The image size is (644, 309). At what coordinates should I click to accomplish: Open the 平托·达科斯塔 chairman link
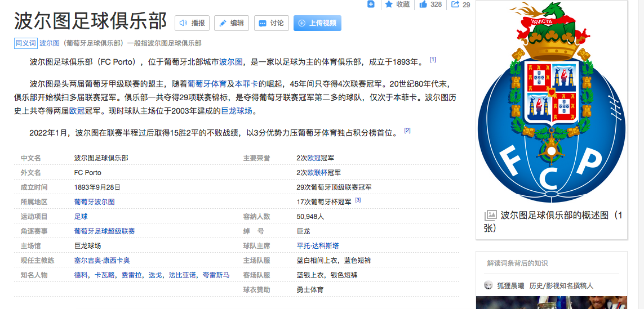pyautogui.click(x=318, y=246)
